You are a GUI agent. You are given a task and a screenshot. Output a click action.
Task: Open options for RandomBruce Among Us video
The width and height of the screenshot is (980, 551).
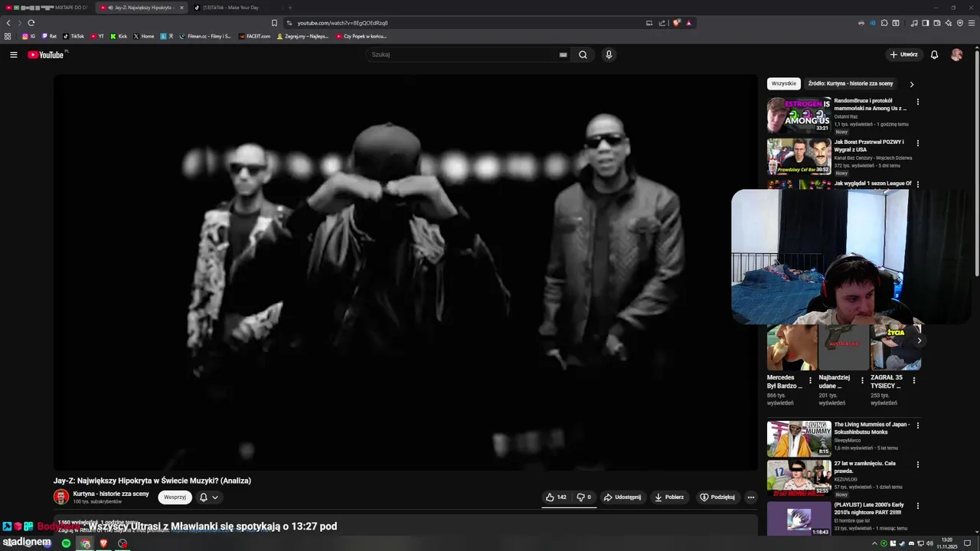click(x=917, y=102)
